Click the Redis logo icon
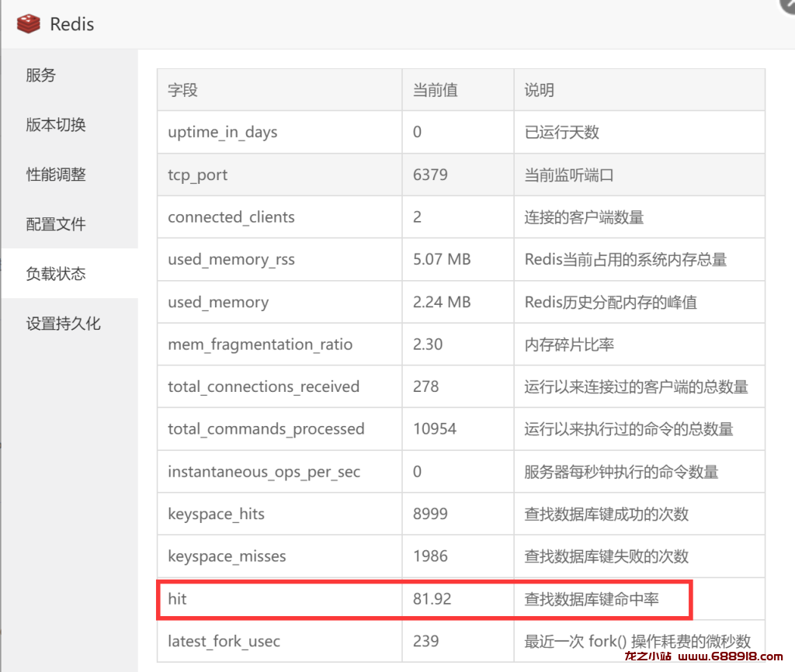Viewport: 795px width, 672px height. [28, 24]
